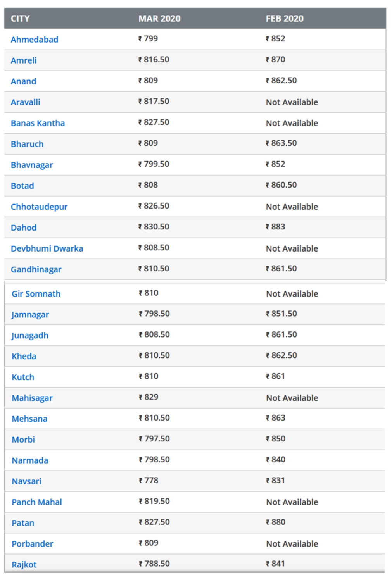The width and height of the screenshot is (392, 581).
Task: Open the Navsari link
Action: (26, 481)
